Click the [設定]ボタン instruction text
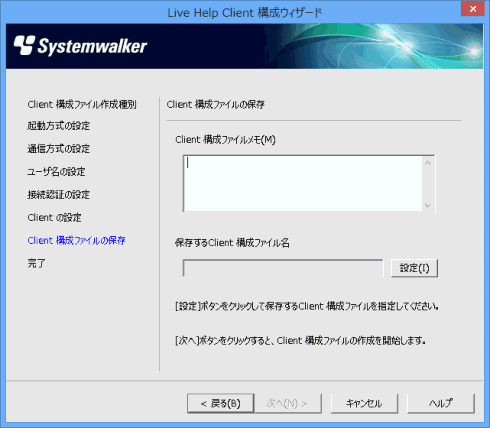The width and height of the screenshot is (490, 428). coord(307,306)
